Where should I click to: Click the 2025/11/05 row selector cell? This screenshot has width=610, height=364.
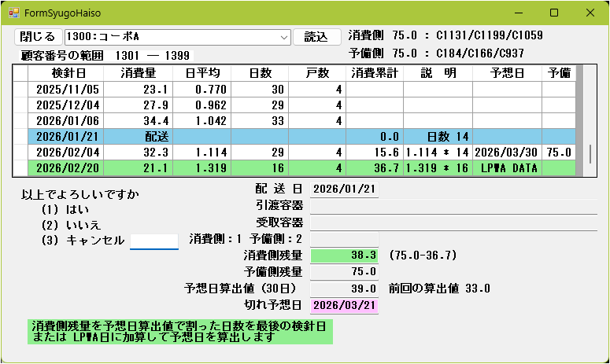[x=20, y=90]
